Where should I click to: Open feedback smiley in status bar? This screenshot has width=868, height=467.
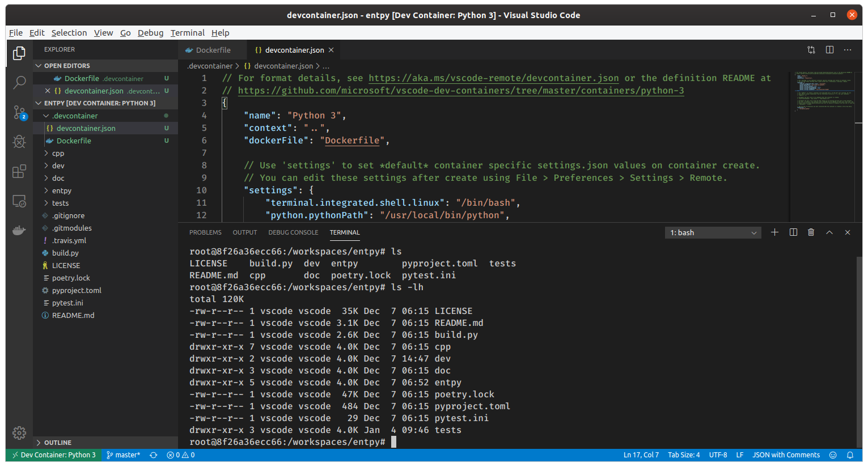[833, 455]
